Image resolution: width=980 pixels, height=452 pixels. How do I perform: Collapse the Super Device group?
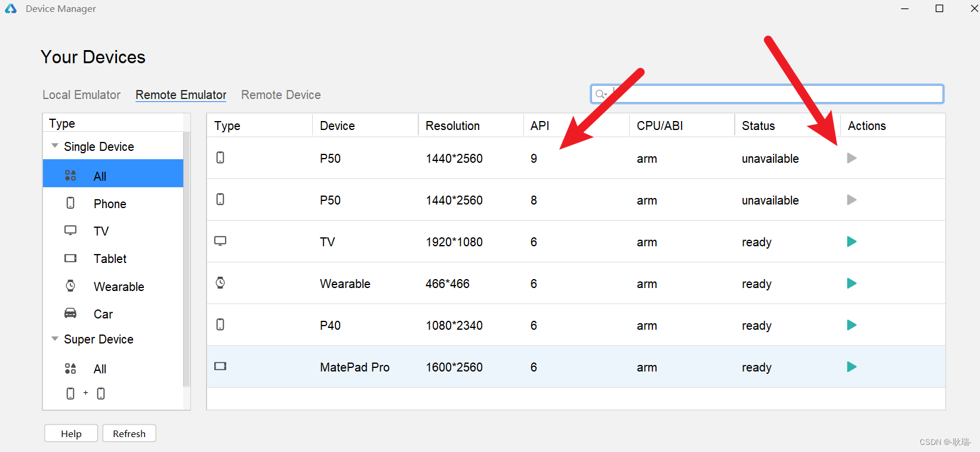point(55,339)
